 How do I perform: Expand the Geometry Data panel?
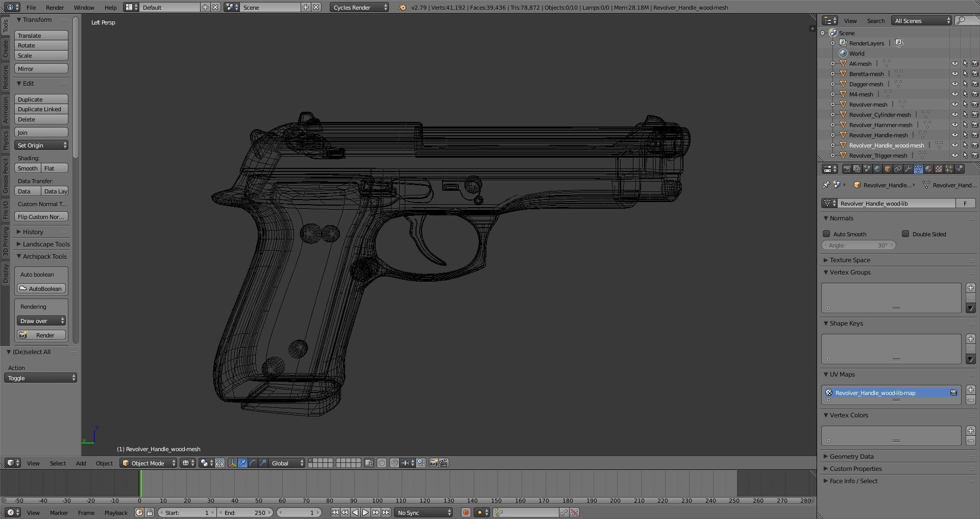851,456
